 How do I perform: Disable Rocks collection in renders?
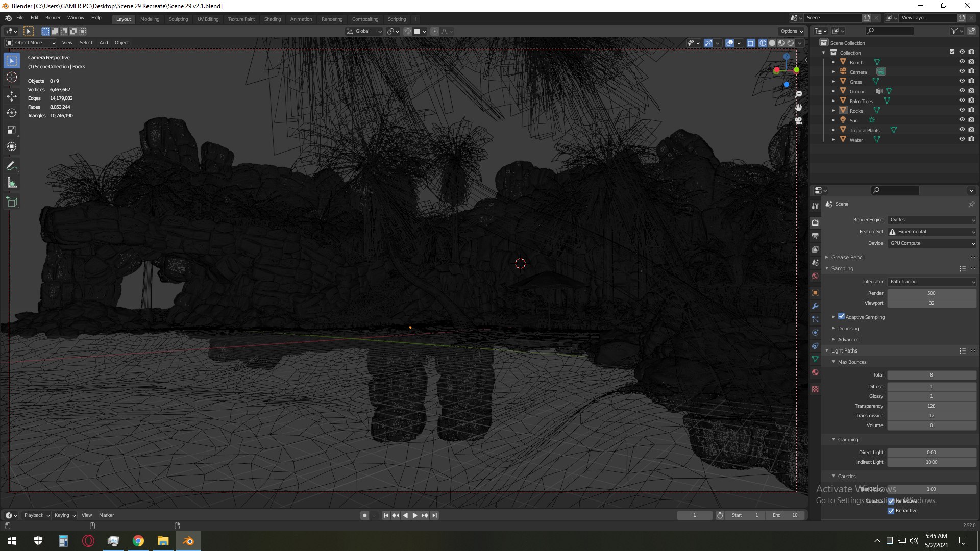pos(971,110)
